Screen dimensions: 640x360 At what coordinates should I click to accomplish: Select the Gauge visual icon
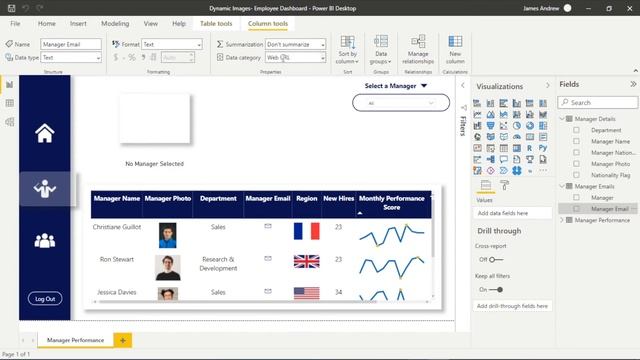point(517,137)
